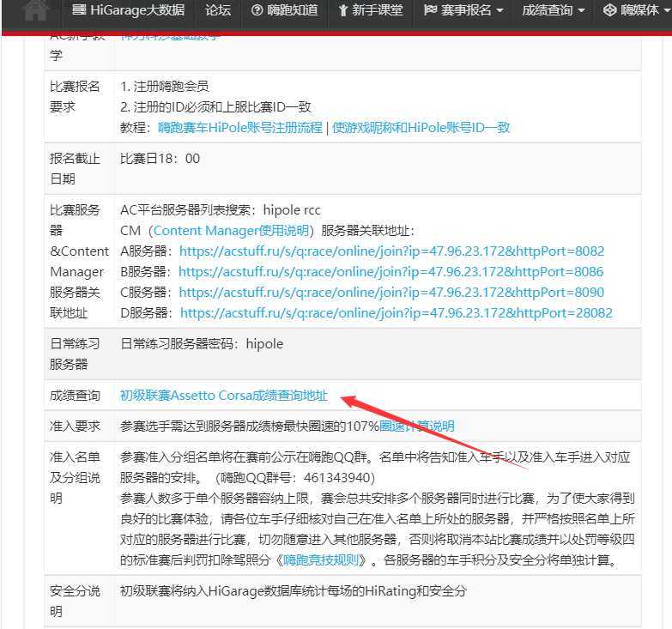The height and width of the screenshot is (629, 672).
Task: Open Content Manager使用说明 link
Action: tap(231, 231)
